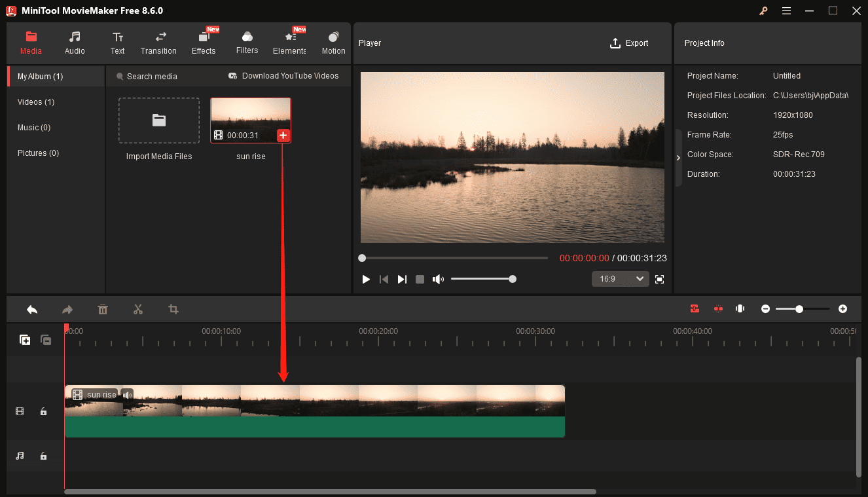This screenshot has height=497, width=868.
Task: Open the Media tab
Action: [31, 43]
